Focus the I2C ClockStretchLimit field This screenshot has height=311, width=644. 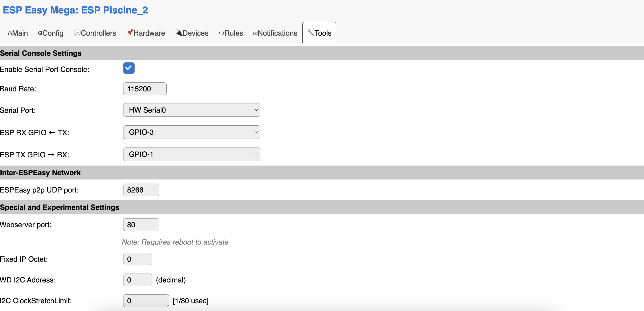[146, 300]
